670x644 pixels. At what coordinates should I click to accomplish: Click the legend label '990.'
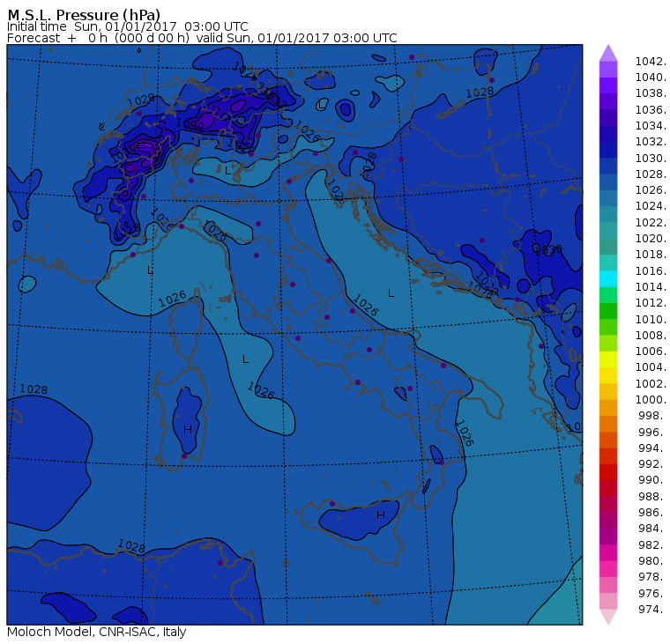[x=652, y=479]
